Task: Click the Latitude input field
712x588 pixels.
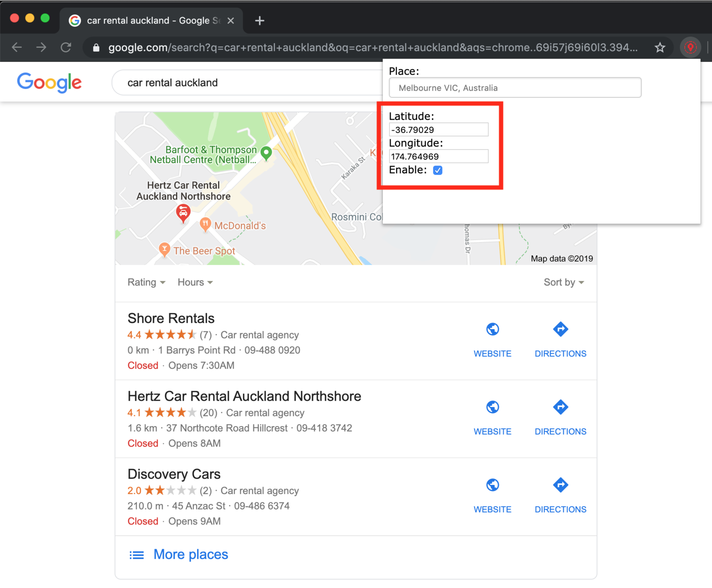Action: (439, 129)
